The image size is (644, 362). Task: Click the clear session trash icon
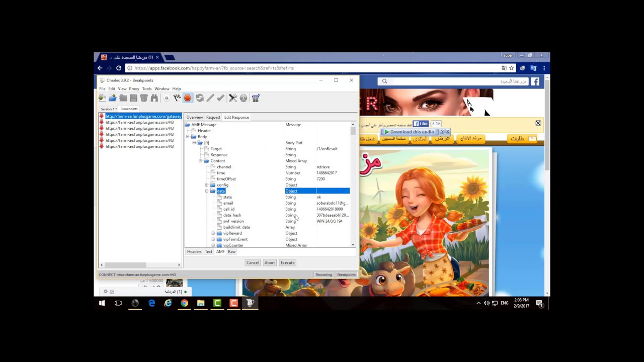pyautogui.click(x=144, y=98)
